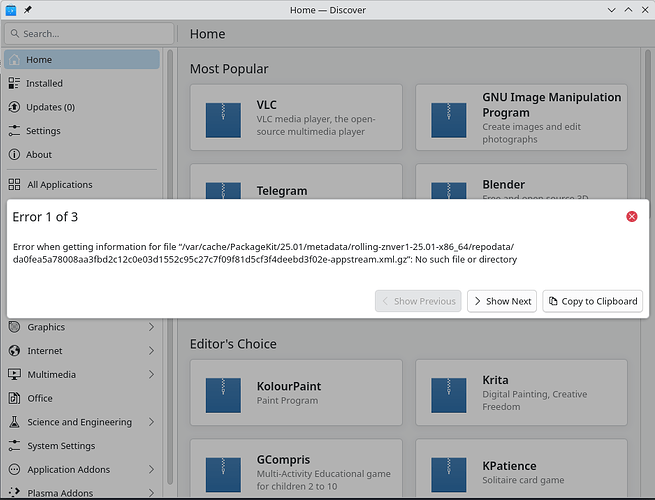Click the Application Addons ellipsis icon
655x500 pixels.
click(x=14, y=470)
